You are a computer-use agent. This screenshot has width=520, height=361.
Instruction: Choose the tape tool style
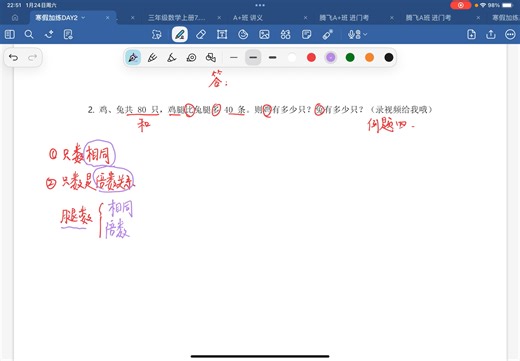191,58
